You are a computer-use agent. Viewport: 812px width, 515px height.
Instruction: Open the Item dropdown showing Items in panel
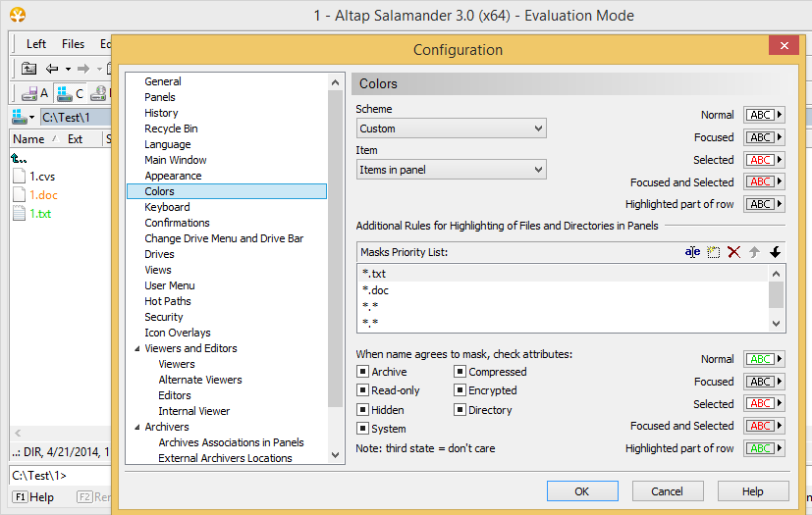point(451,170)
